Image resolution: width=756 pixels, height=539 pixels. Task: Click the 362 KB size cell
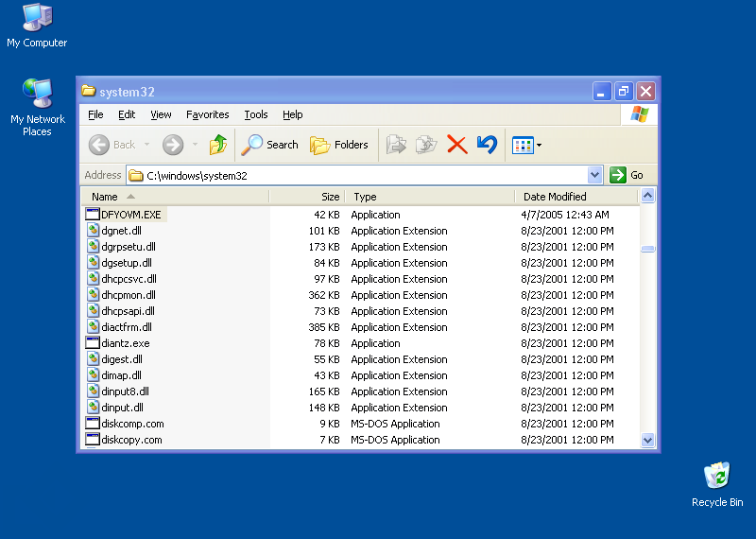pos(324,295)
